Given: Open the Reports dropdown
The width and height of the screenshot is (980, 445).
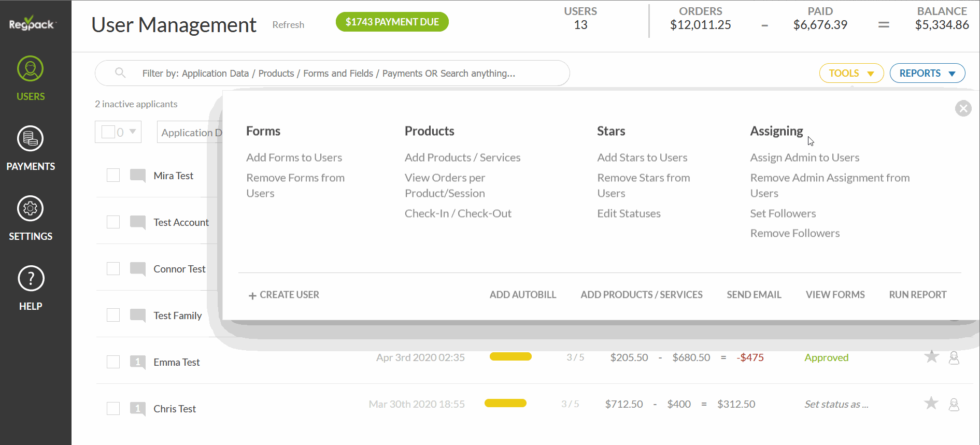Looking at the screenshot, I should pyautogui.click(x=927, y=73).
